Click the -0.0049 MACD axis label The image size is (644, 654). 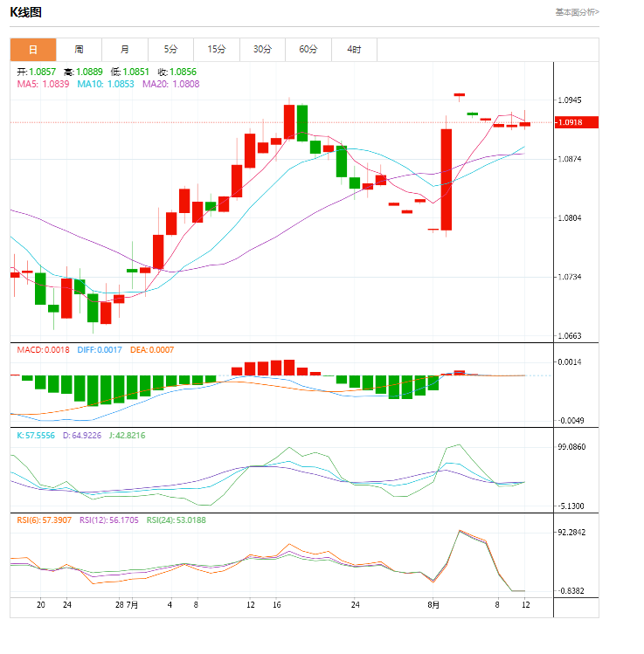tap(571, 421)
